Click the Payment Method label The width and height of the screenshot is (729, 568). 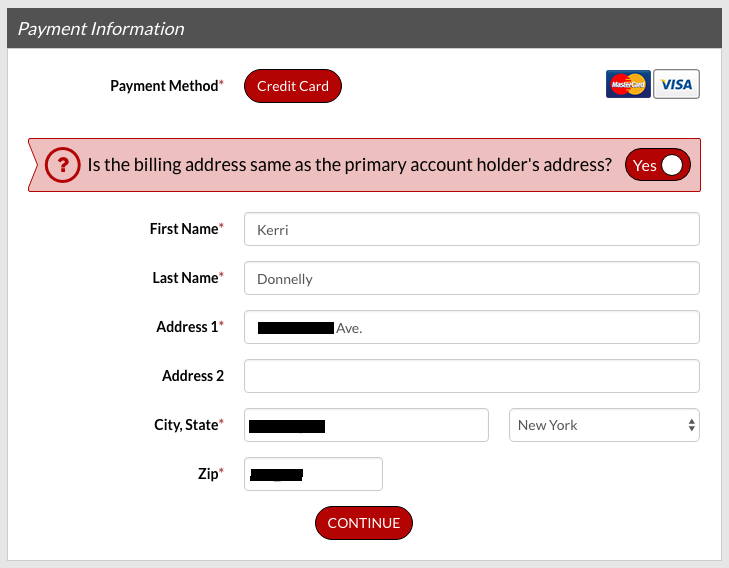pyautogui.click(x=166, y=86)
